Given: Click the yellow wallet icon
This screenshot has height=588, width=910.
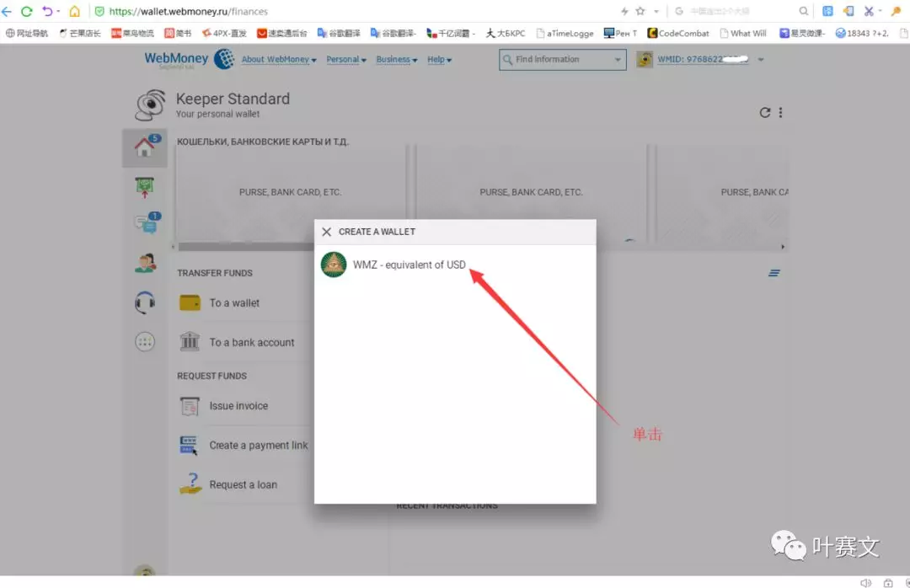Looking at the screenshot, I should tap(190, 303).
